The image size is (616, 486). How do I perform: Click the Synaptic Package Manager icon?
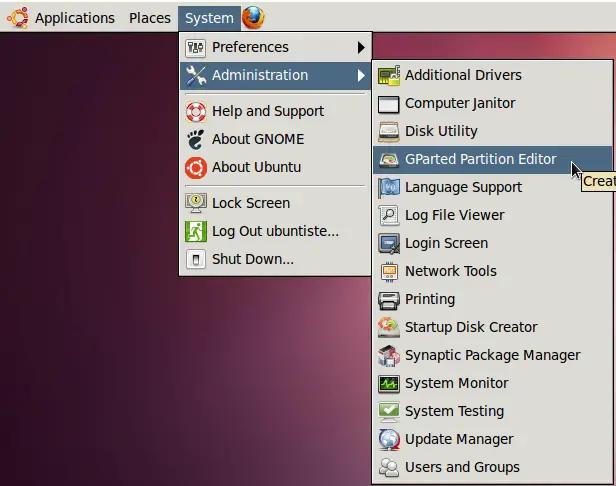(x=389, y=356)
